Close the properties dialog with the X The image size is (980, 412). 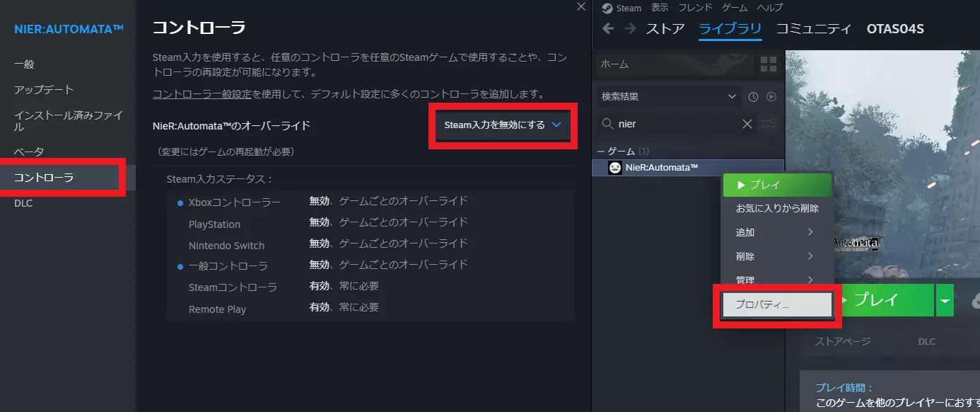click(x=581, y=6)
